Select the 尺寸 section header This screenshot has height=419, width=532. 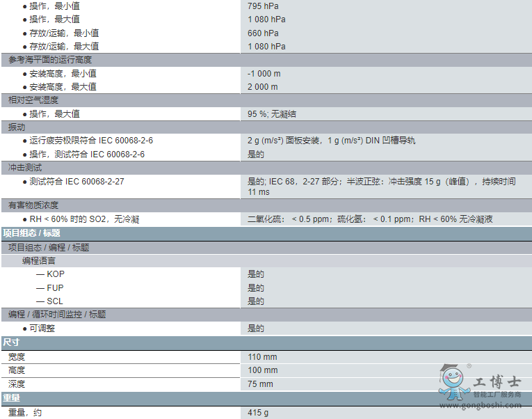pyautogui.click(x=11, y=342)
